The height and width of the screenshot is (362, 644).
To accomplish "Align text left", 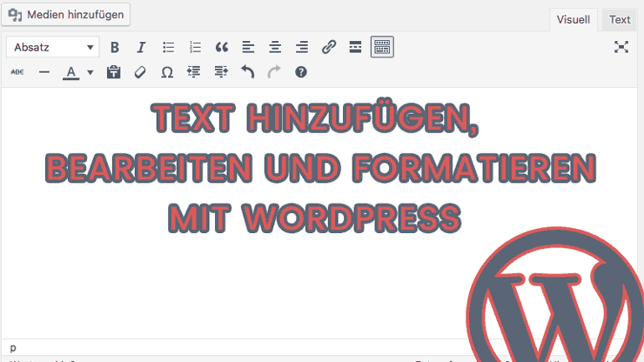I will click(x=248, y=47).
